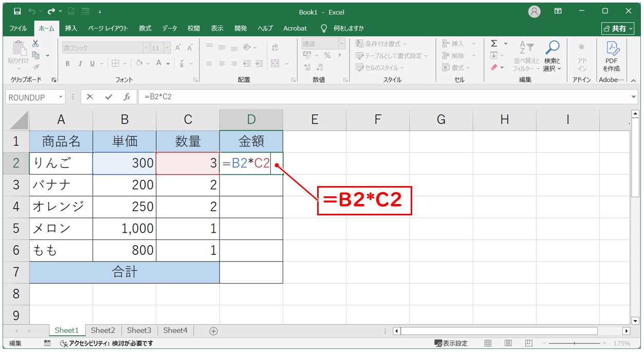Click the 表示設定 display settings button

[x=451, y=343]
